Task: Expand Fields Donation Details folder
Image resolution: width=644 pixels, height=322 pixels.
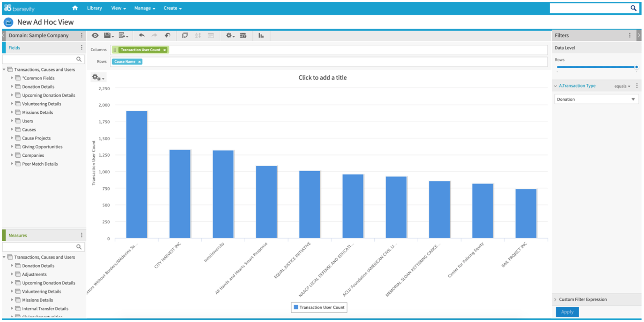Action: click(12, 86)
